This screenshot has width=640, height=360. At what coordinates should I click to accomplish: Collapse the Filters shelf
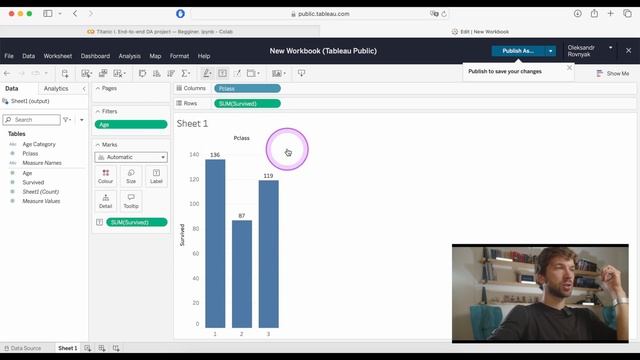coord(98,111)
